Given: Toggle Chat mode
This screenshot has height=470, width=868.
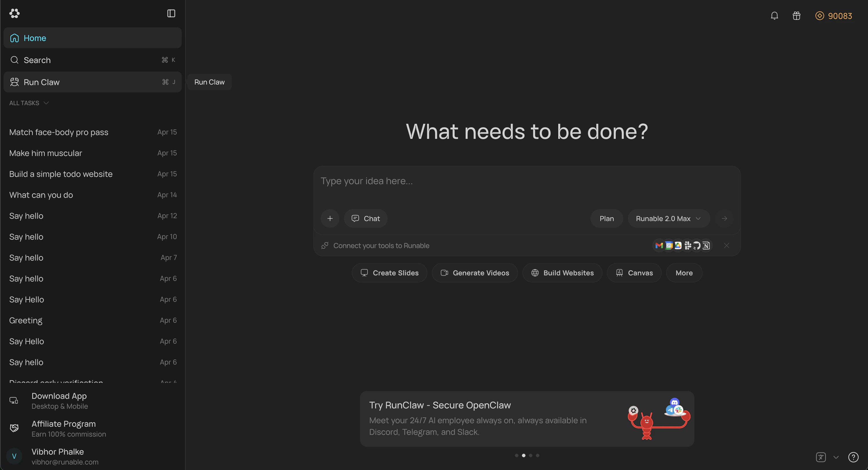Looking at the screenshot, I should (x=365, y=218).
